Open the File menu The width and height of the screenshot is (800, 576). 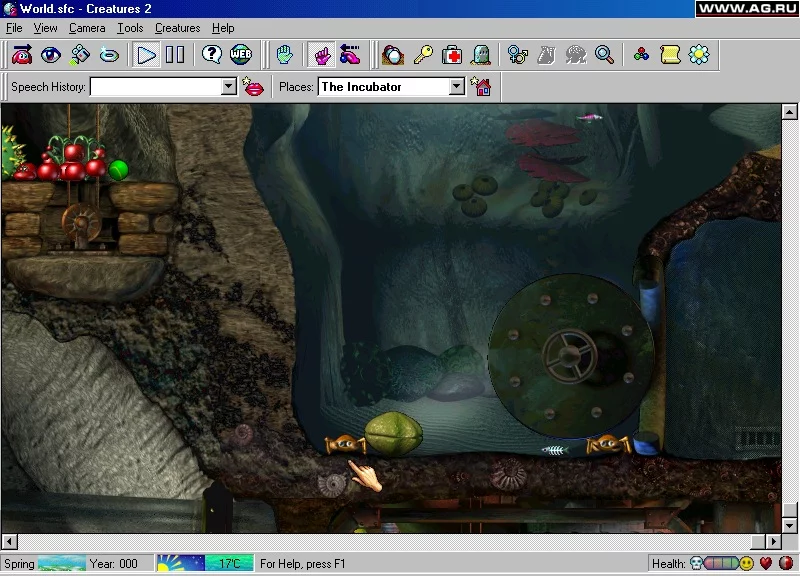[x=14, y=28]
